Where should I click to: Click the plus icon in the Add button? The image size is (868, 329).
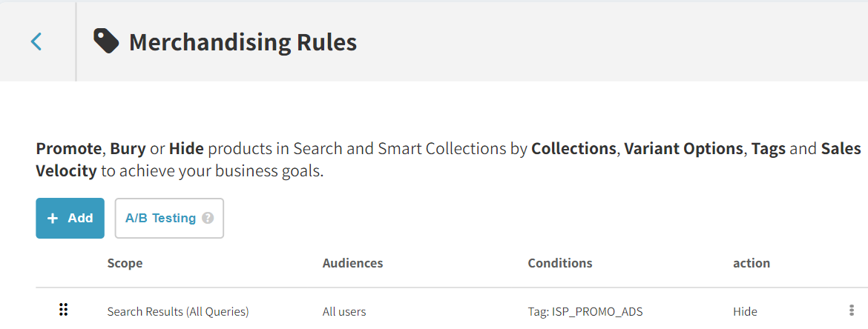53,219
